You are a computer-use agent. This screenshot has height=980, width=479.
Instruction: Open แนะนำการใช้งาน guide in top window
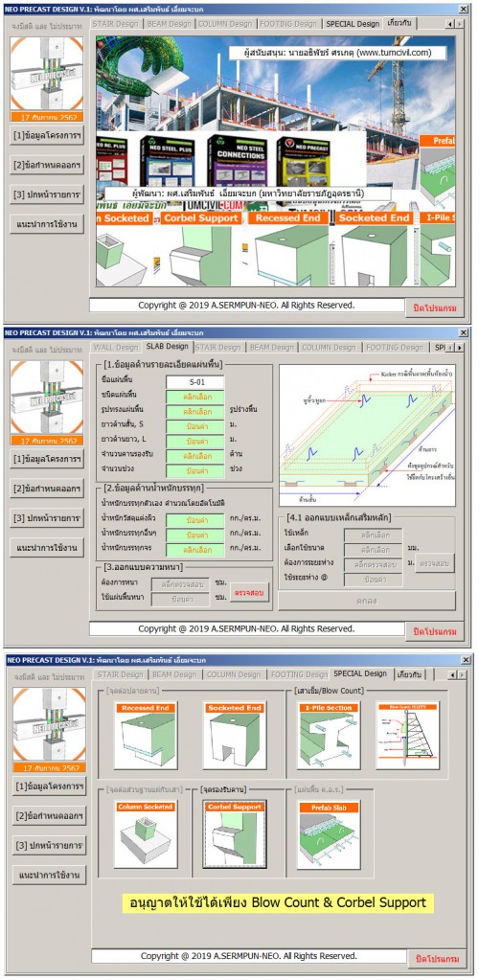click(x=47, y=225)
